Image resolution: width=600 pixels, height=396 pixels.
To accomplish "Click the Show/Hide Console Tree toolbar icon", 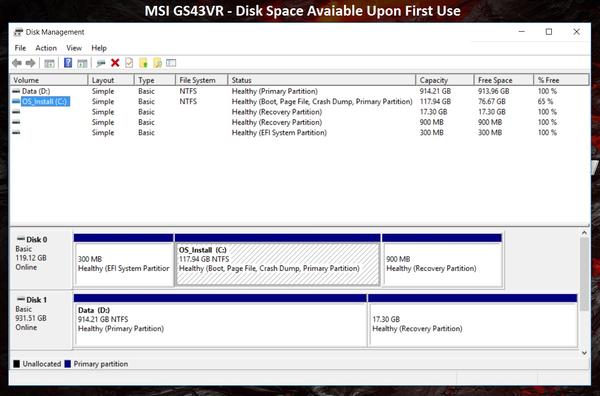I will [x=49, y=63].
